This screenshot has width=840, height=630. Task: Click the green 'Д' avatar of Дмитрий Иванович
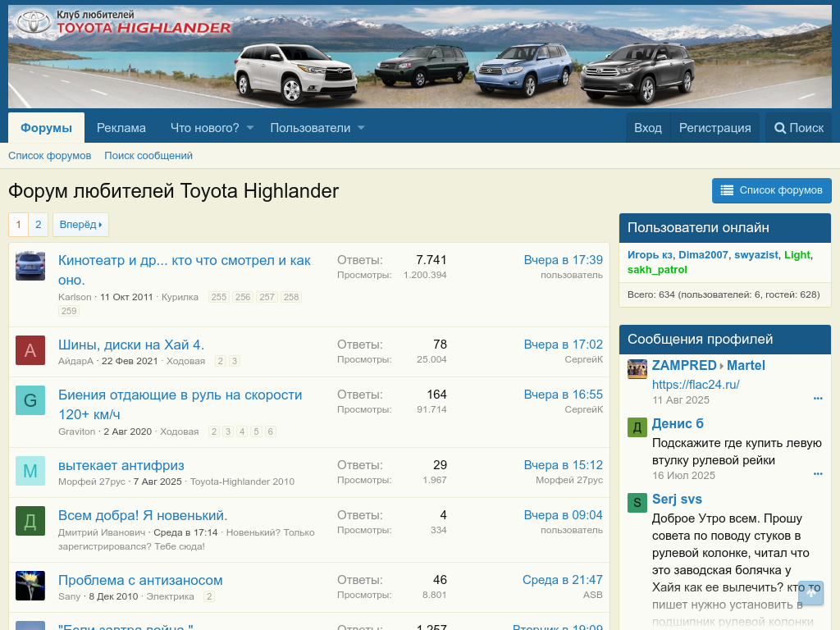pos(30,521)
